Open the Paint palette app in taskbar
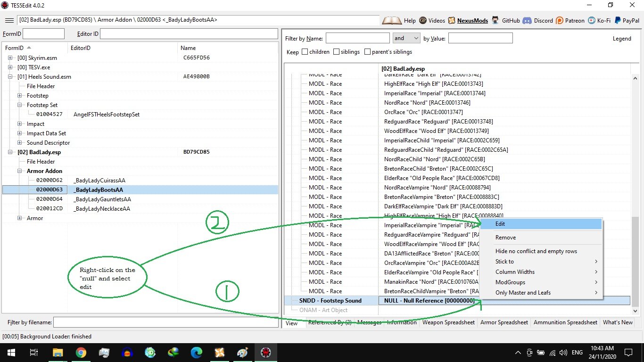 click(x=242, y=353)
